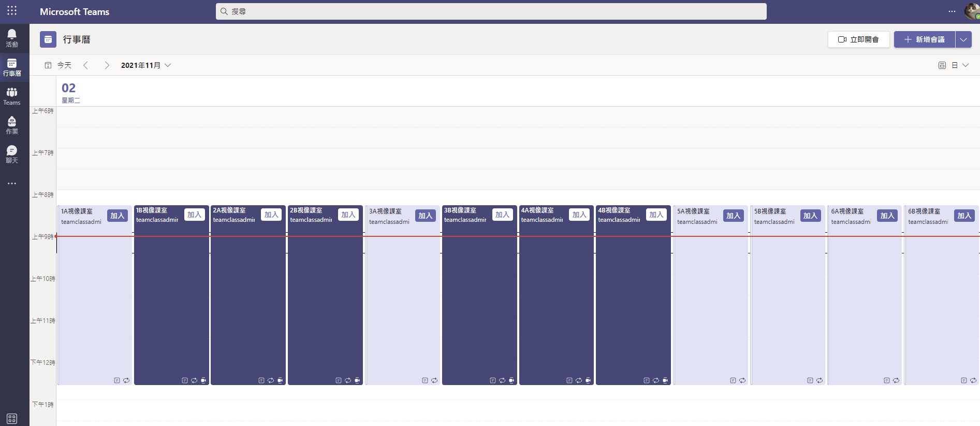Open Teams in the left sidebar
Image resolution: width=980 pixels, height=426 pixels.
click(12, 96)
